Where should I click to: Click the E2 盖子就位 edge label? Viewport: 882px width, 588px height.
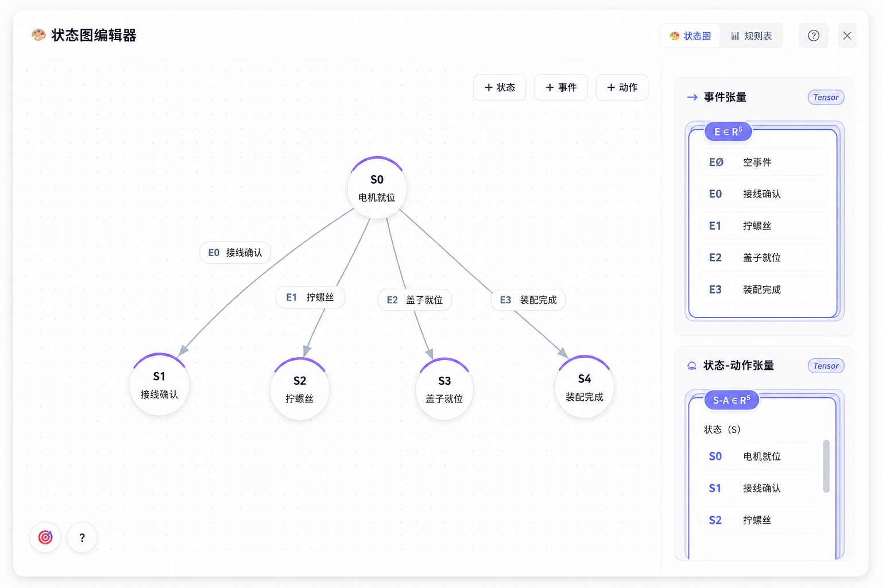coord(415,300)
